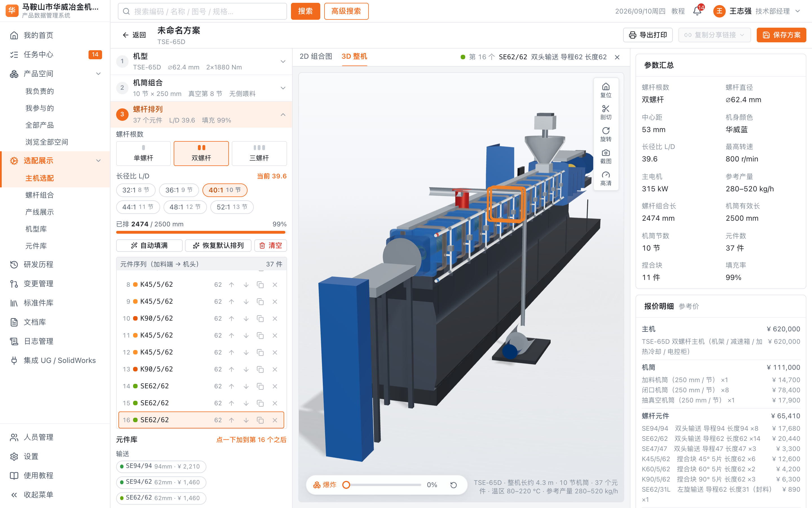Image resolution: width=812 pixels, height=508 pixels.
Task: Collapse the 选配展示 sidebar group
Action: 98,161
